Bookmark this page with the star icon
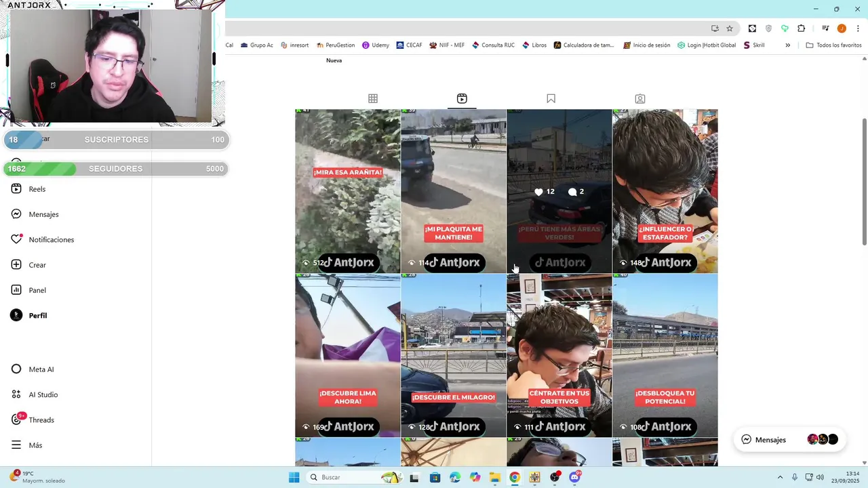This screenshot has width=868, height=488. pos(730,28)
